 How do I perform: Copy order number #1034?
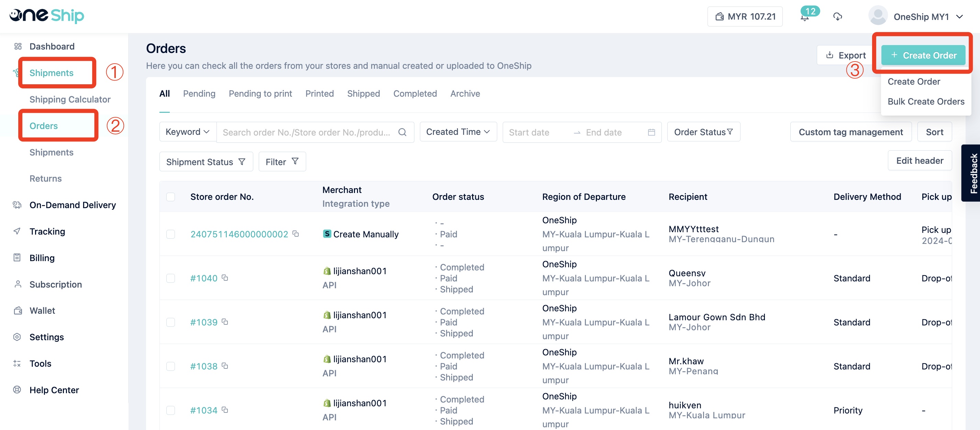pos(225,410)
